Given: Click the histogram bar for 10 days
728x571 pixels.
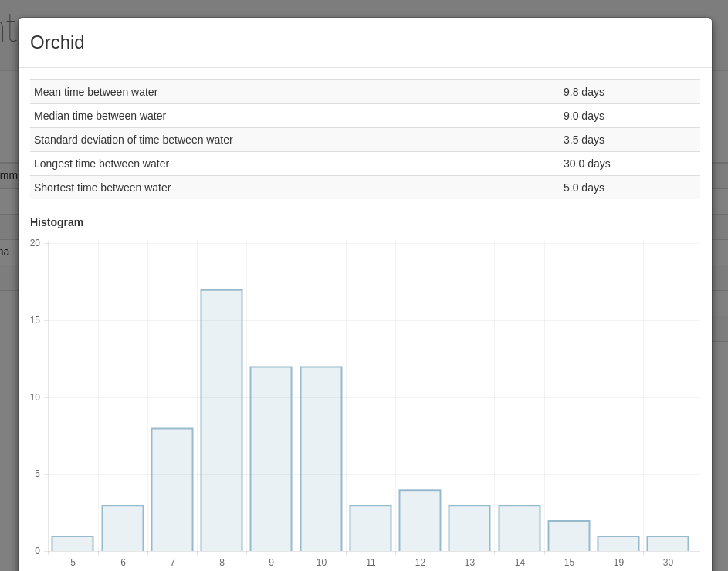Looking at the screenshot, I should pos(321,459).
